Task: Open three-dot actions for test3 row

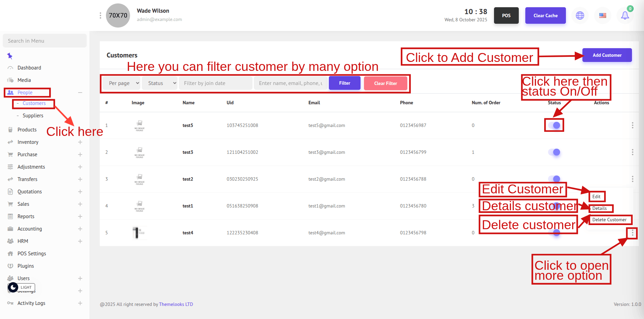Action: (x=632, y=152)
